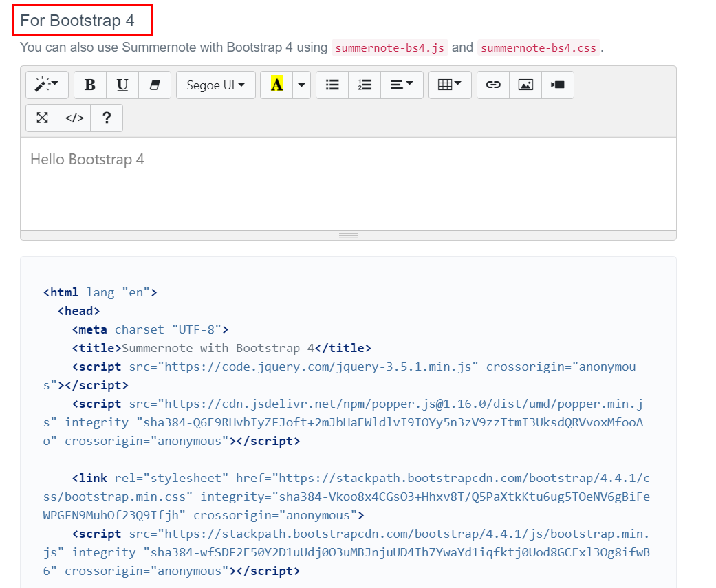
Task: Click the <head> tag line
Action: tap(78, 312)
